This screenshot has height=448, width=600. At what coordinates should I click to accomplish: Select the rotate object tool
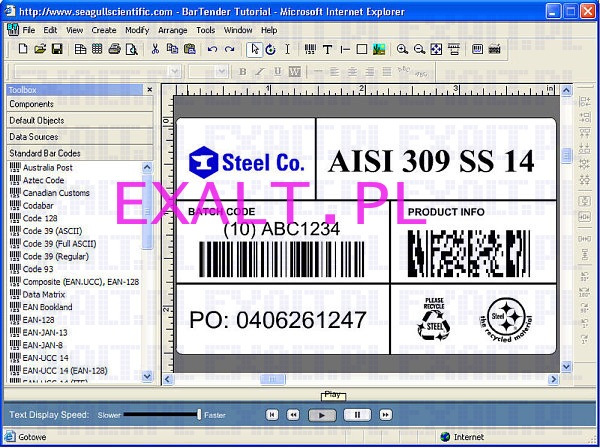tap(271, 49)
